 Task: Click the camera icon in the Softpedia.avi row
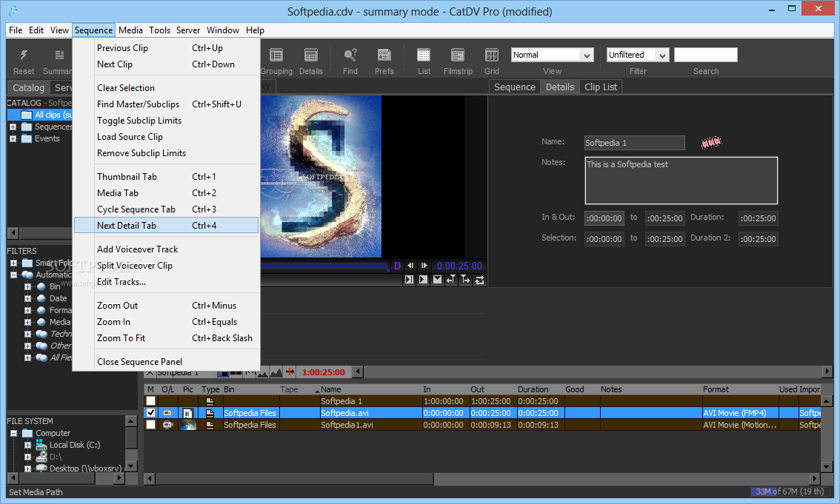pyautogui.click(x=167, y=413)
